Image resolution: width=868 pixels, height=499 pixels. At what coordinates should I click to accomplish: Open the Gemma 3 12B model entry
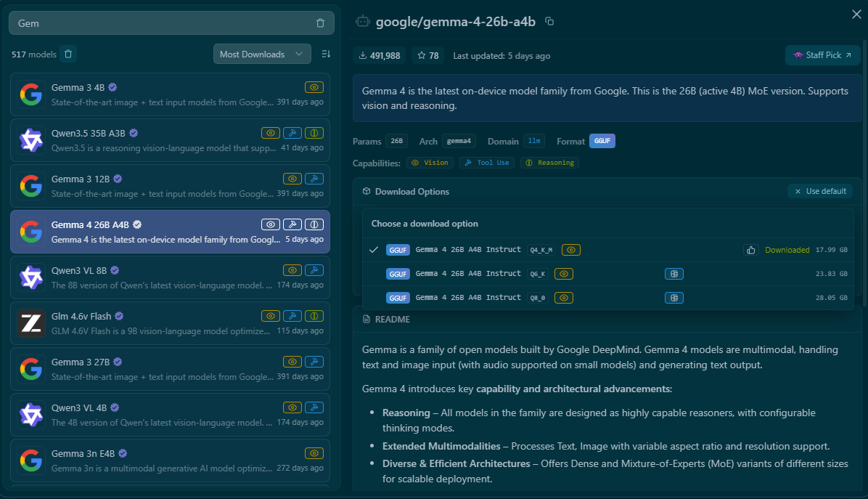coord(170,186)
